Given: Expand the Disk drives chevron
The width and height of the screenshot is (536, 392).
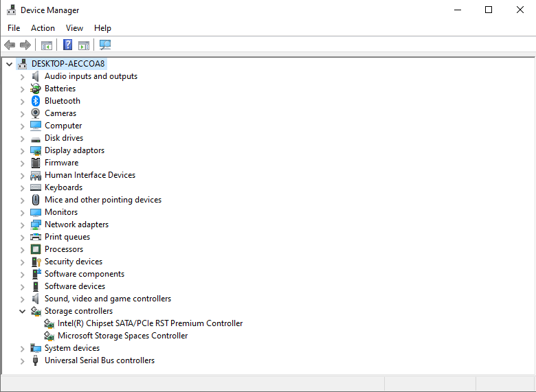Looking at the screenshot, I should (x=22, y=139).
